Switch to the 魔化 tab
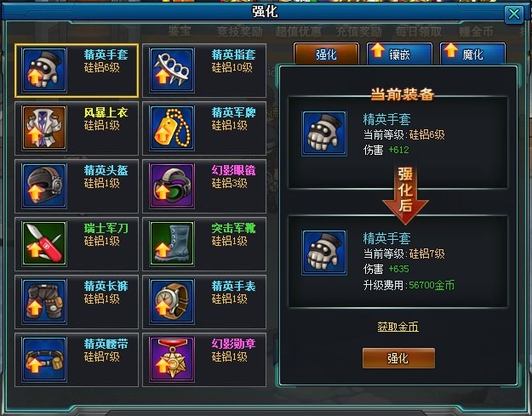 (x=472, y=54)
